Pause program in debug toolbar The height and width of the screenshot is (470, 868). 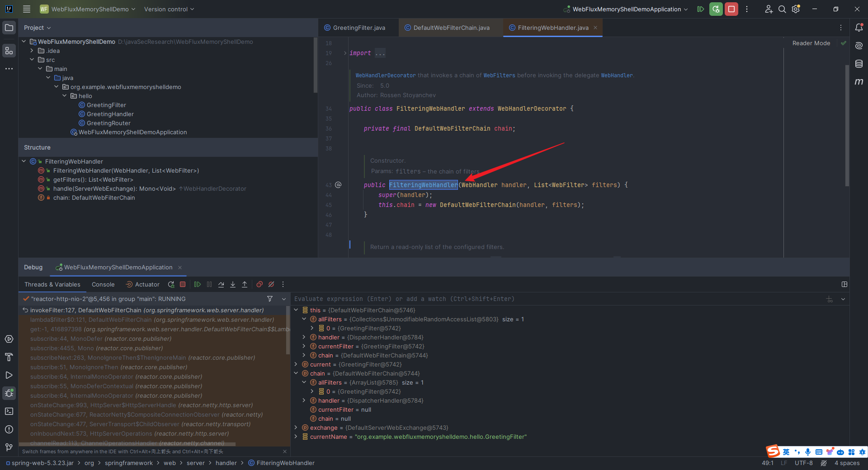pos(209,284)
